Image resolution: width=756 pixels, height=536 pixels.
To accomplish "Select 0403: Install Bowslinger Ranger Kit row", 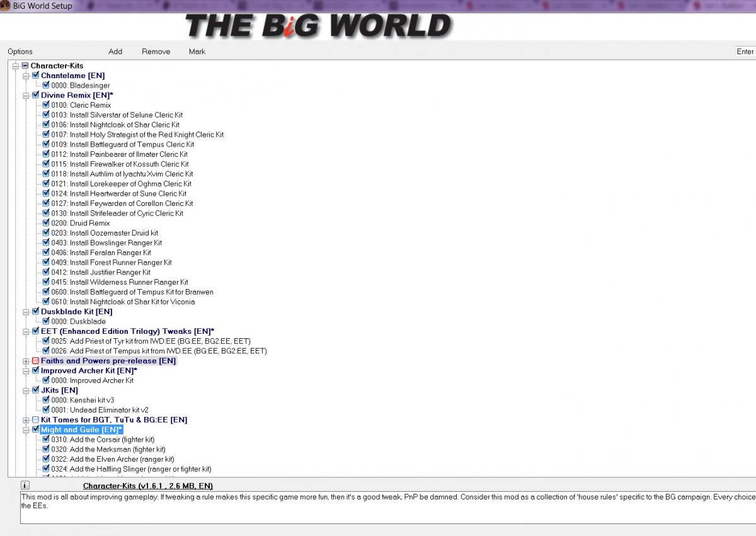I will [x=106, y=242].
